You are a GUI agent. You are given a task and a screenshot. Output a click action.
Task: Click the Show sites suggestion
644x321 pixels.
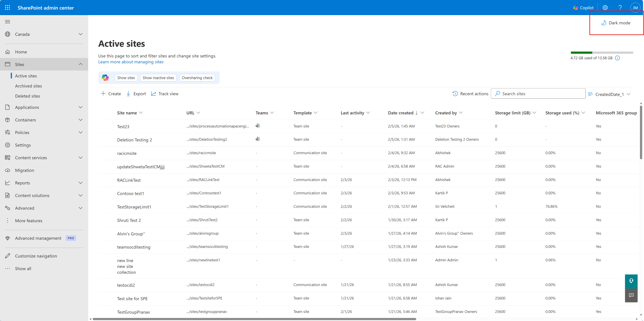(x=126, y=78)
